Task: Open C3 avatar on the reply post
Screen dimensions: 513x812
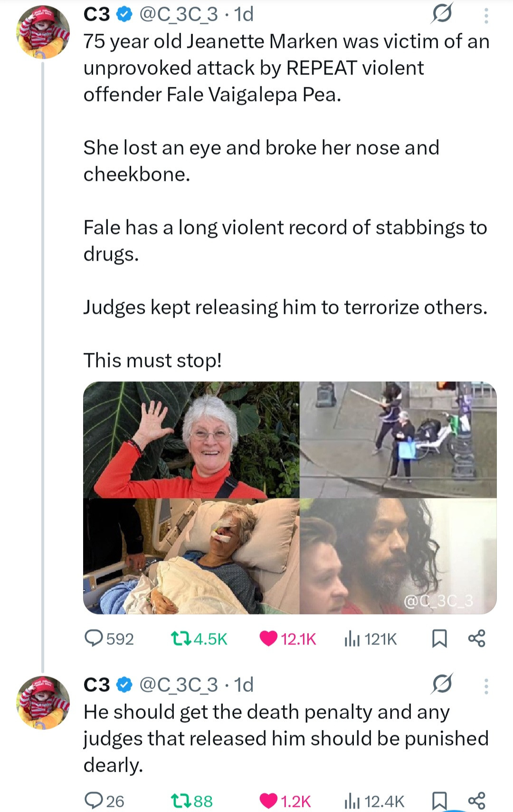Action: 43,703
